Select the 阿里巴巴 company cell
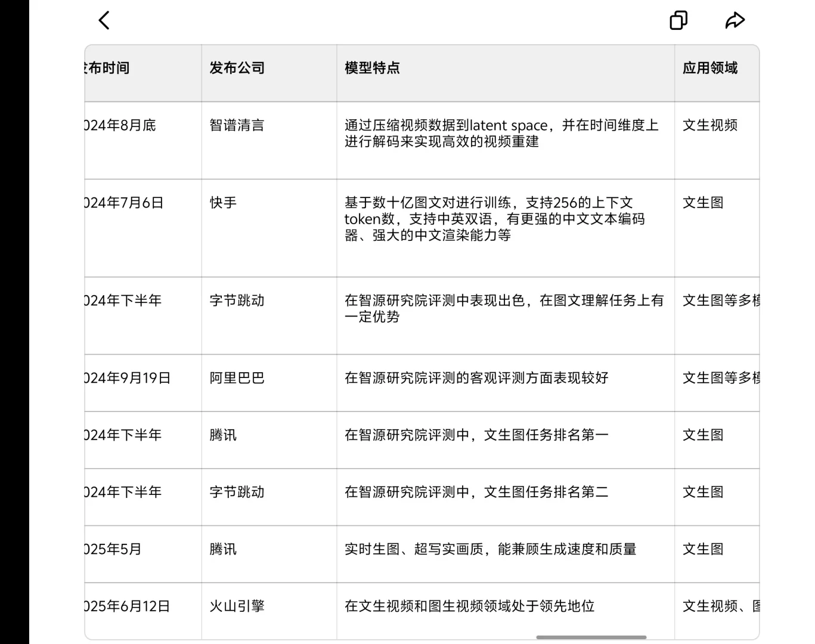 tap(269, 383)
